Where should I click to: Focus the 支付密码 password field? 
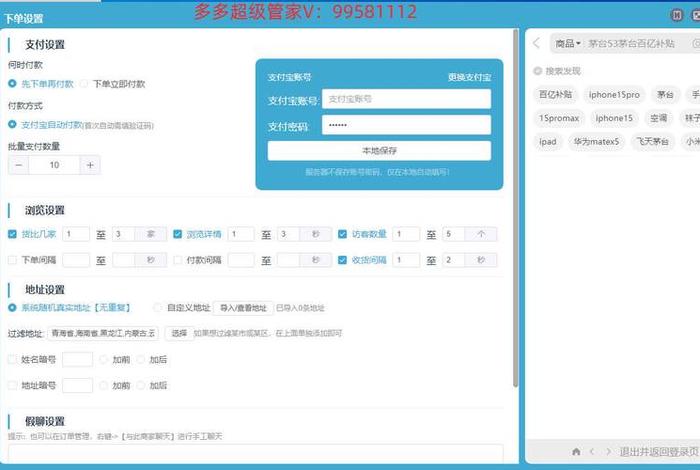[406, 125]
